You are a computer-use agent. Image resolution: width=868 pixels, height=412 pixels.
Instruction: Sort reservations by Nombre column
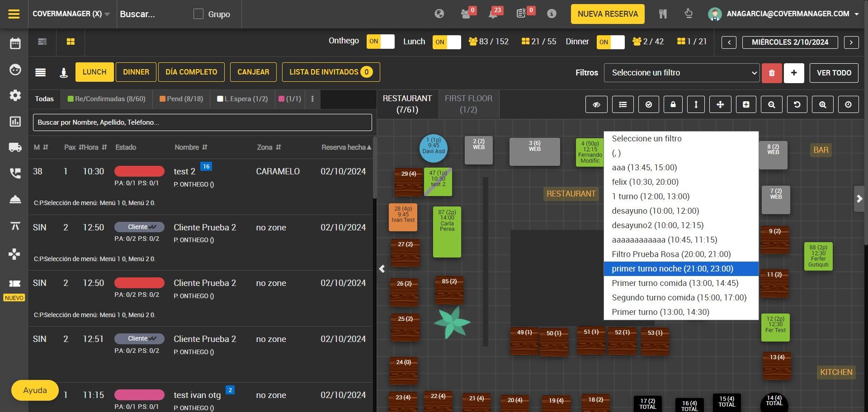click(x=191, y=147)
